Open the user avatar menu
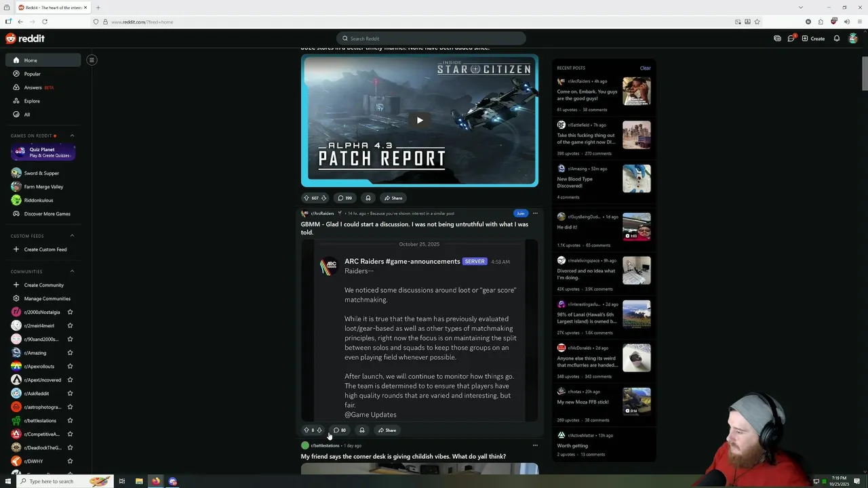Image resolution: width=868 pixels, height=488 pixels. point(853,39)
